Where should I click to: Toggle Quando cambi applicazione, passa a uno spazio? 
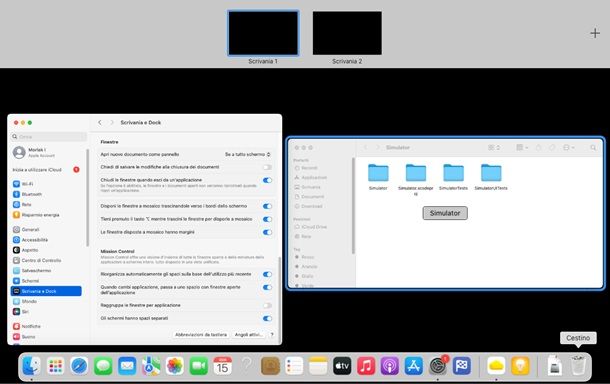[267, 288]
